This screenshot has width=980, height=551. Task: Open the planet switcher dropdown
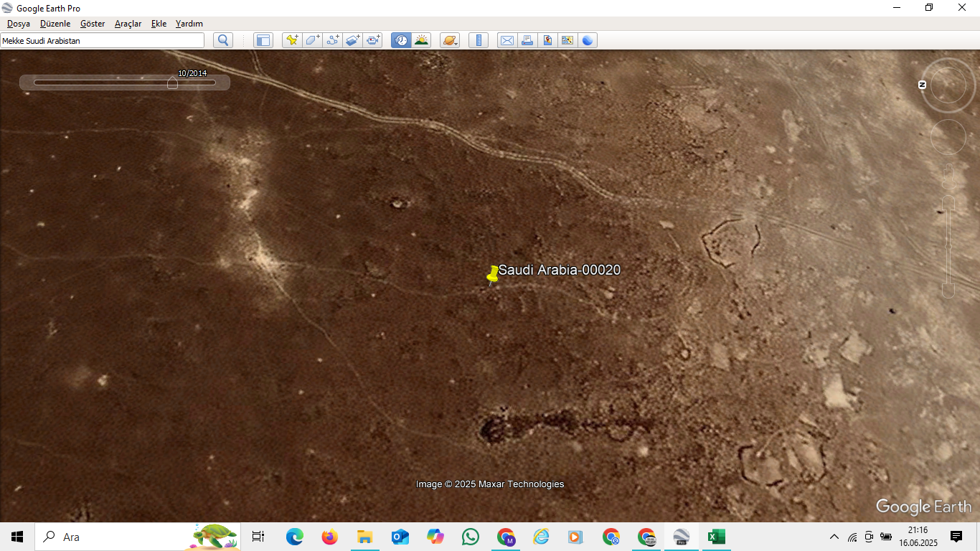pyautogui.click(x=450, y=40)
